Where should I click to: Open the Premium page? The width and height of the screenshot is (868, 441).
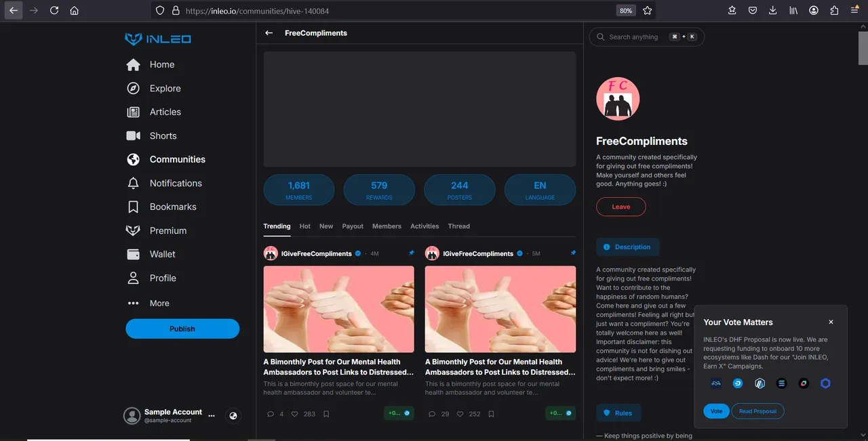click(157, 230)
